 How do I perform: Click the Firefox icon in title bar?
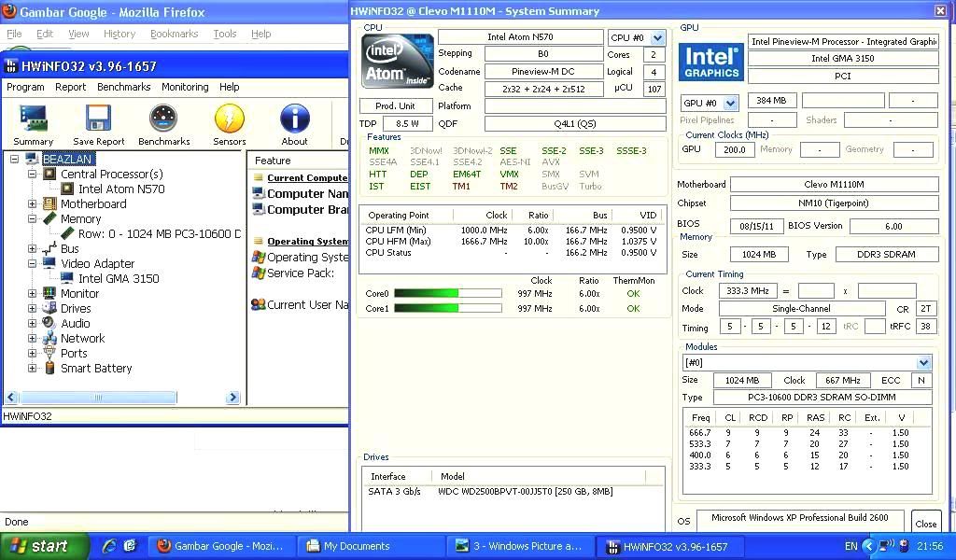[x=9, y=11]
